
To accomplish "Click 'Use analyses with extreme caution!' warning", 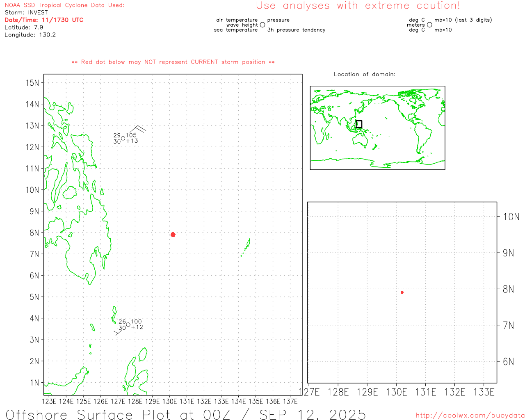I will tap(358, 5).
